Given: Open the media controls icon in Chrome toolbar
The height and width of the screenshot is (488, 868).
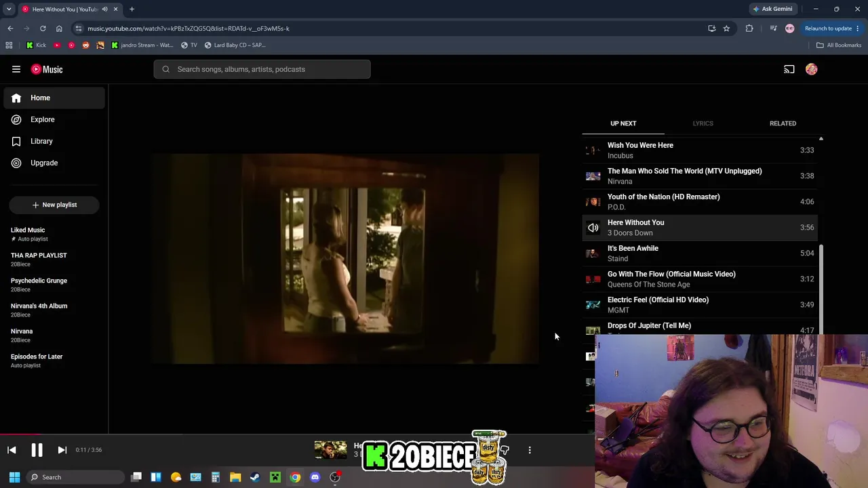Looking at the screenshot, I should 774,28.
